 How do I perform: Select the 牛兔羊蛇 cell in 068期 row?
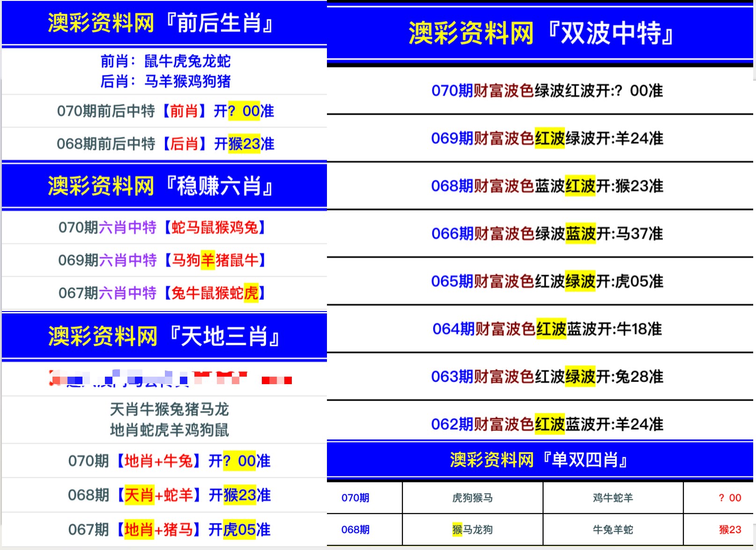(x=613, y=530)
